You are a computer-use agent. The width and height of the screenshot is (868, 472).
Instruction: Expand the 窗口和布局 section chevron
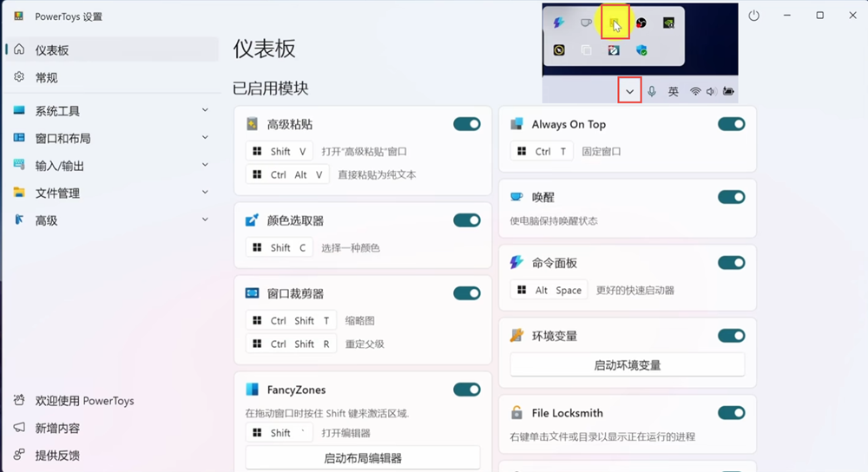click(x=205, y=137)
